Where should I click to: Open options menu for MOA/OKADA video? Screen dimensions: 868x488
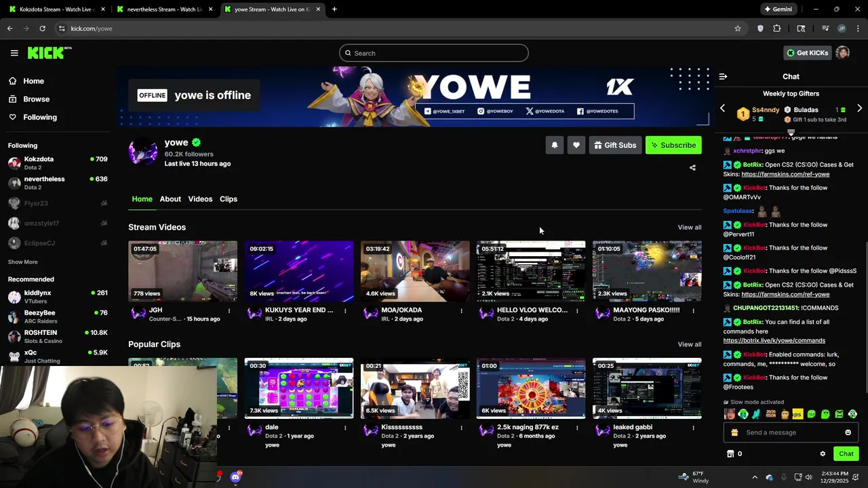461,311
